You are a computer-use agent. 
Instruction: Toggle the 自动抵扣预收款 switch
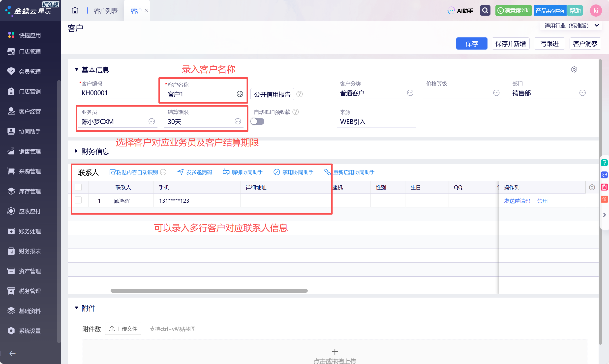click(x=257, y=121)
